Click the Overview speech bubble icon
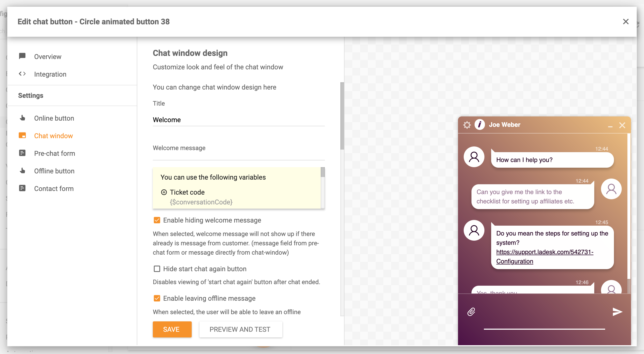 pos(22,56)
